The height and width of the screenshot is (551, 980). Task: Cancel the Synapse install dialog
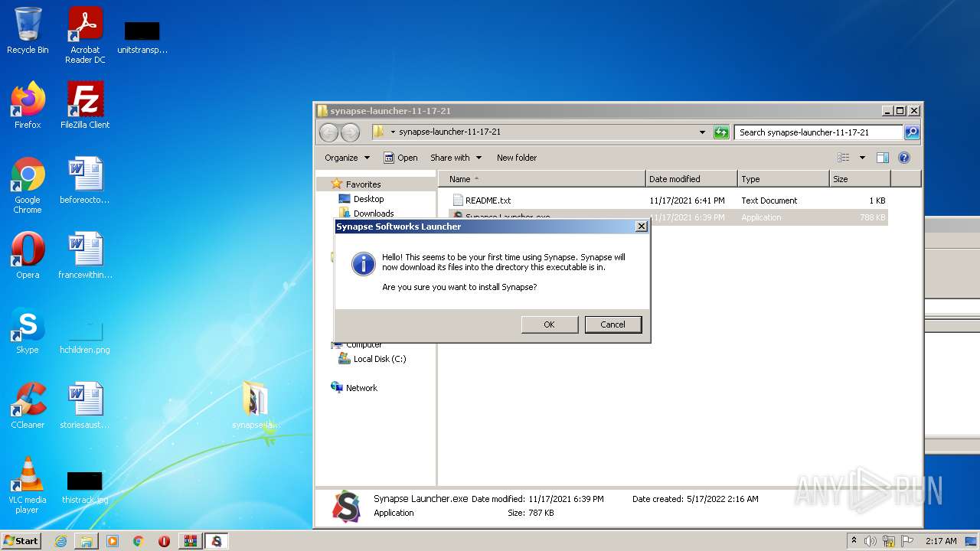612,324
